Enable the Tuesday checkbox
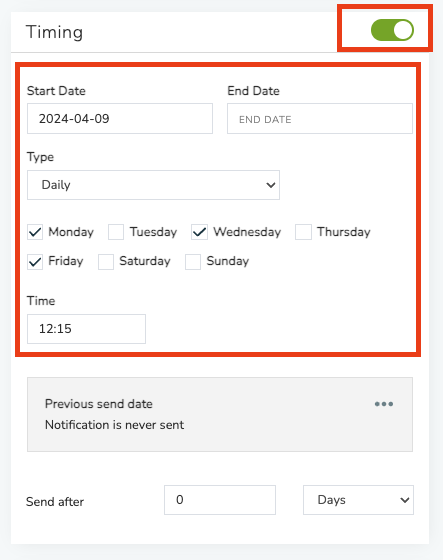The height and width of the screenshot is (560, 443). pyautogui.click(x=116, y=232)
